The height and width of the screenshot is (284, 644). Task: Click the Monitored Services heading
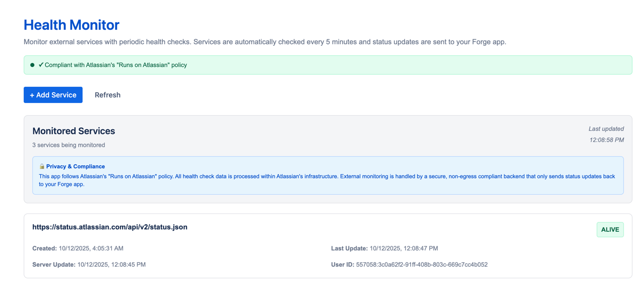click(x=74, y=131)
